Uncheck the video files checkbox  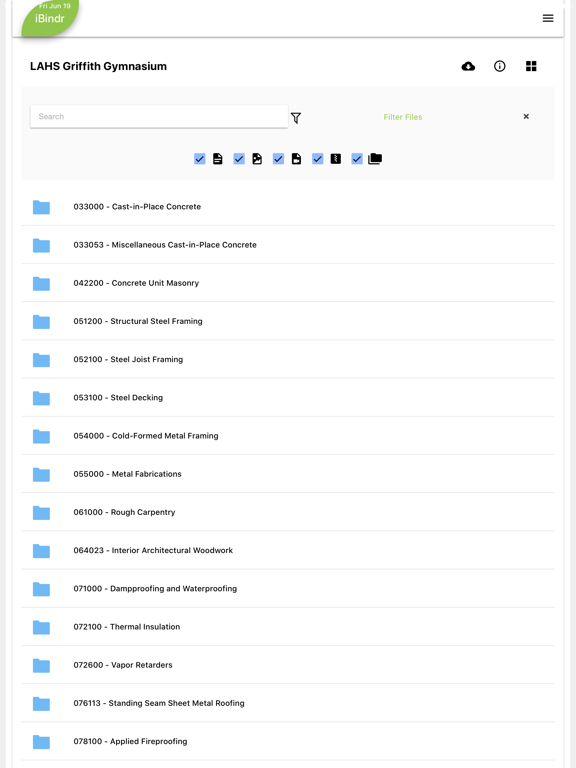pos(278,159)
